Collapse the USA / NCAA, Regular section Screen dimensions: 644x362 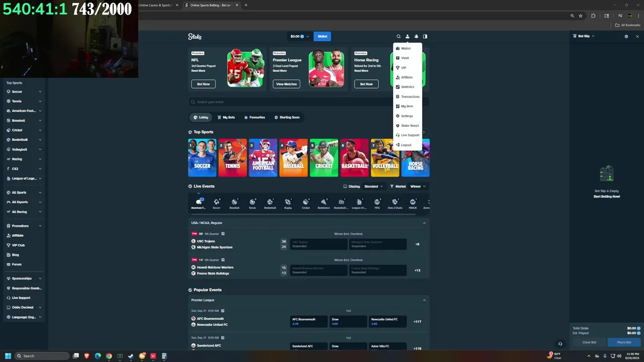click(x=424, y=223)
